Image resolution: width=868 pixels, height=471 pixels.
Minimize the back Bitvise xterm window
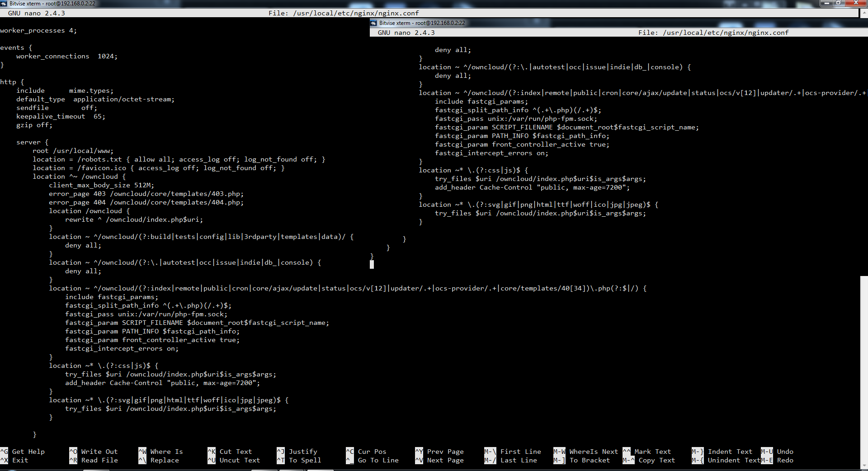click(x=827, y=3)
